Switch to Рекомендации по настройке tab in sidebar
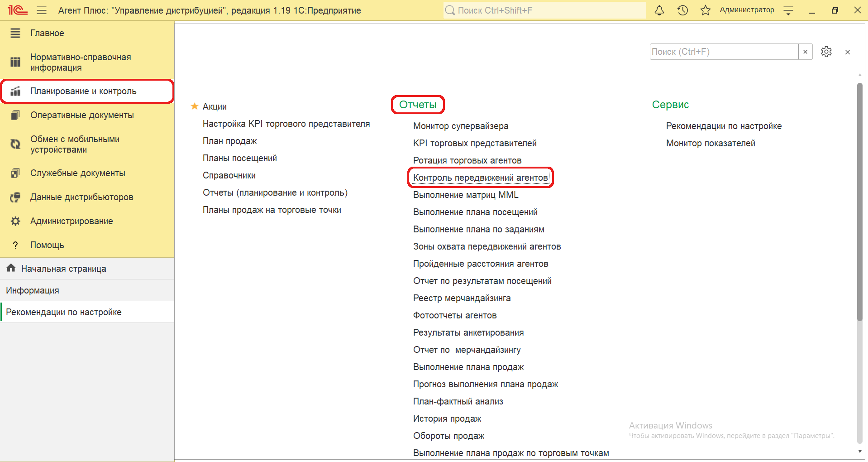This screenshot has width=868, height=462. (x=87, y=312)
